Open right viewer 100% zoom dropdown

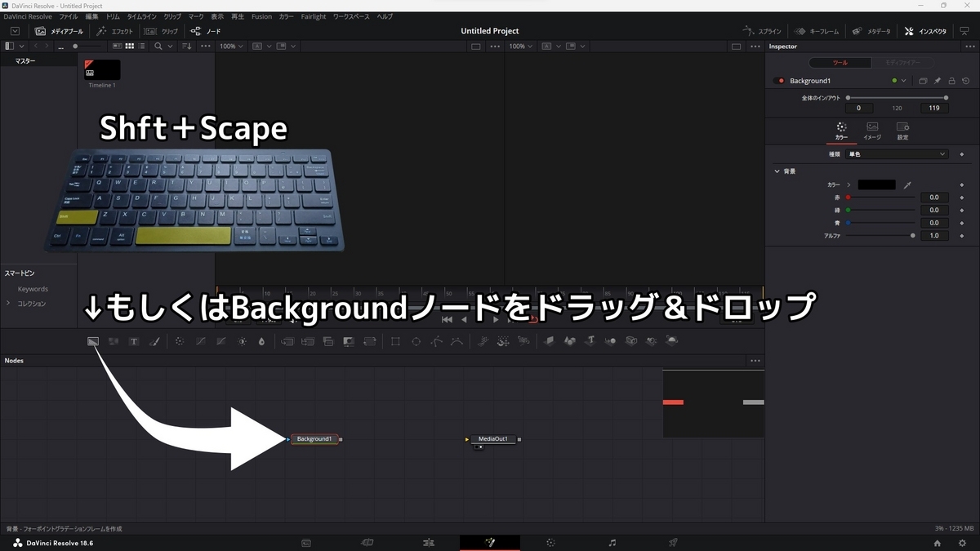(x=521, y=47)
